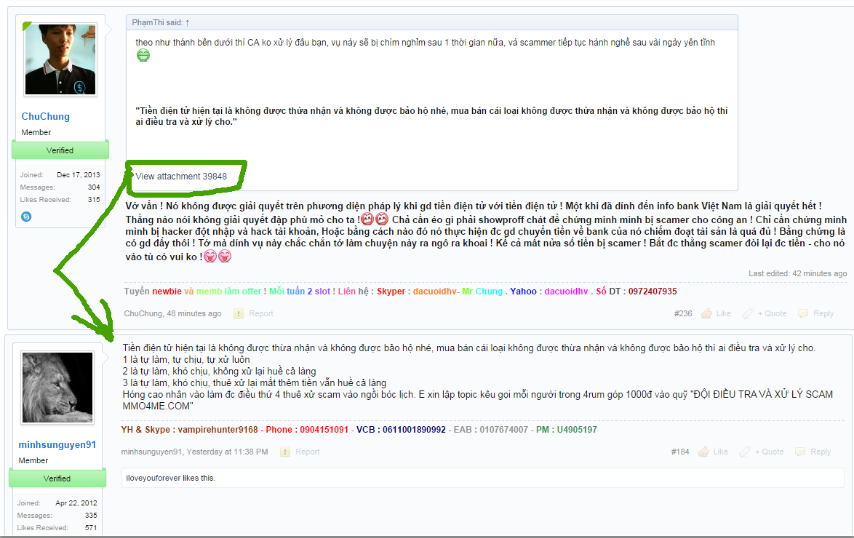
Task: Click ChuChung's Likes Received 315
Action: [x=94, y=200]
